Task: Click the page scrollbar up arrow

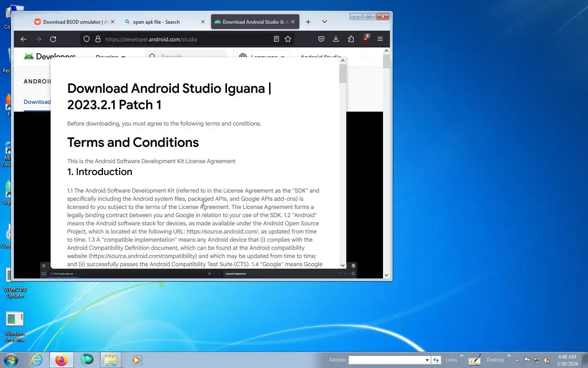Action: (x=386, y=51)
